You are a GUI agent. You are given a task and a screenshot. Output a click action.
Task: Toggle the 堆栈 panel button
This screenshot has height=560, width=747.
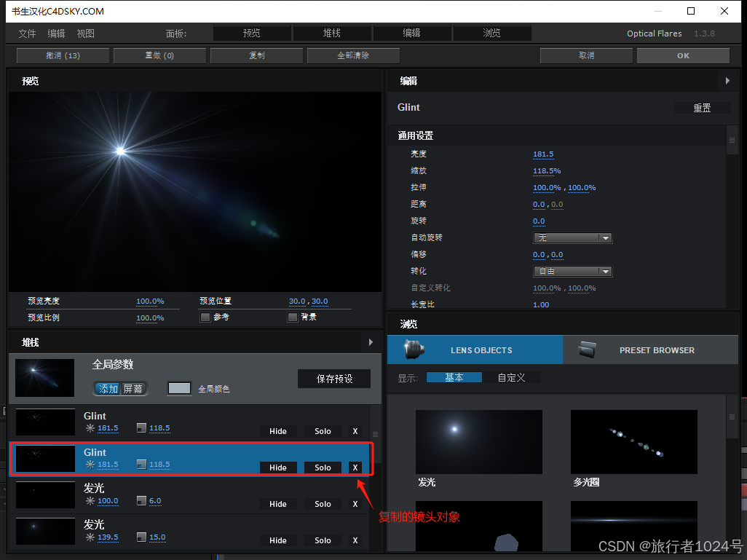click(x=332, y=33)
